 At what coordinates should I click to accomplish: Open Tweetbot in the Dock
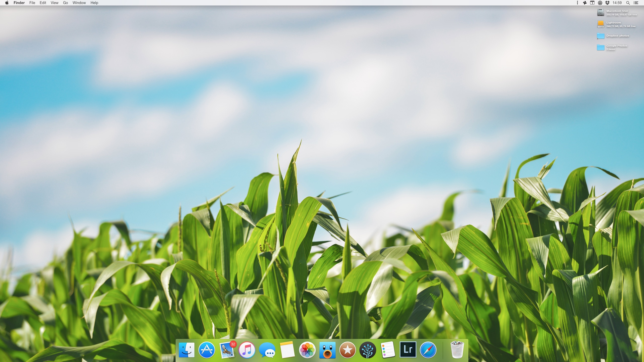pyautogui.click(x=327, y=350)
